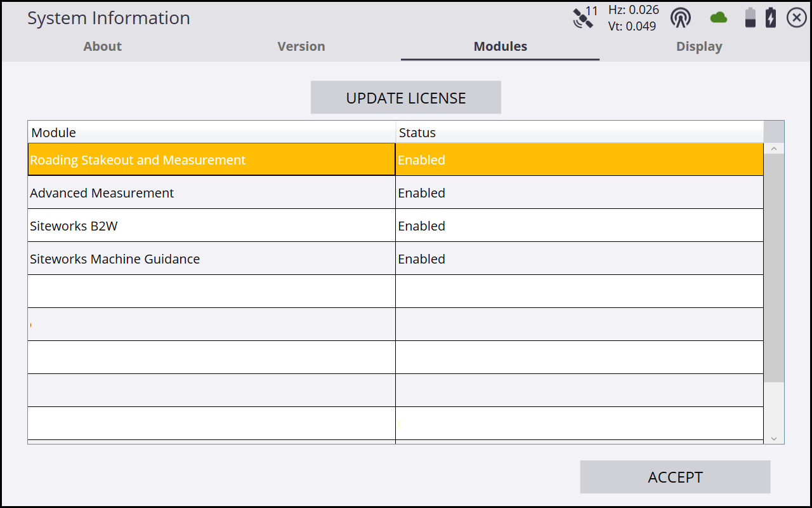The width and height of the screenshot is (812, 508).
Task: Click the scroll down arrow of module list
Action: click(774, 438)
